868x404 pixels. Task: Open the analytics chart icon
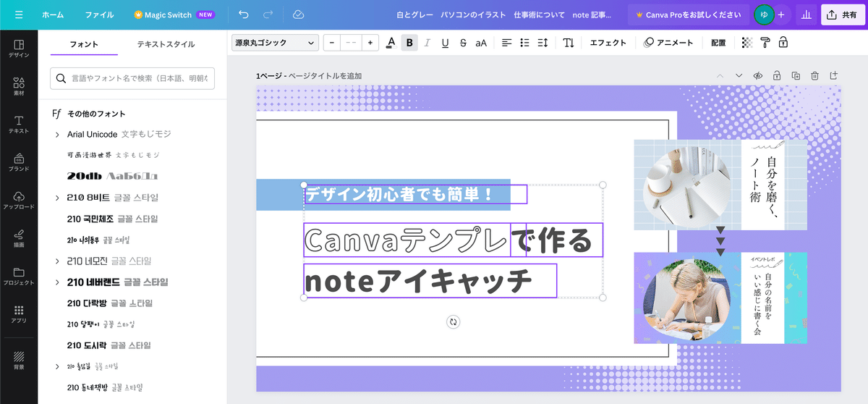[x=807, y=14]
